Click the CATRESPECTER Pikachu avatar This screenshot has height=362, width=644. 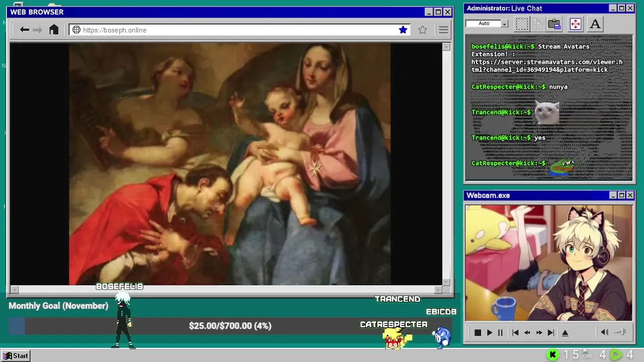click(x=396, y=338)
